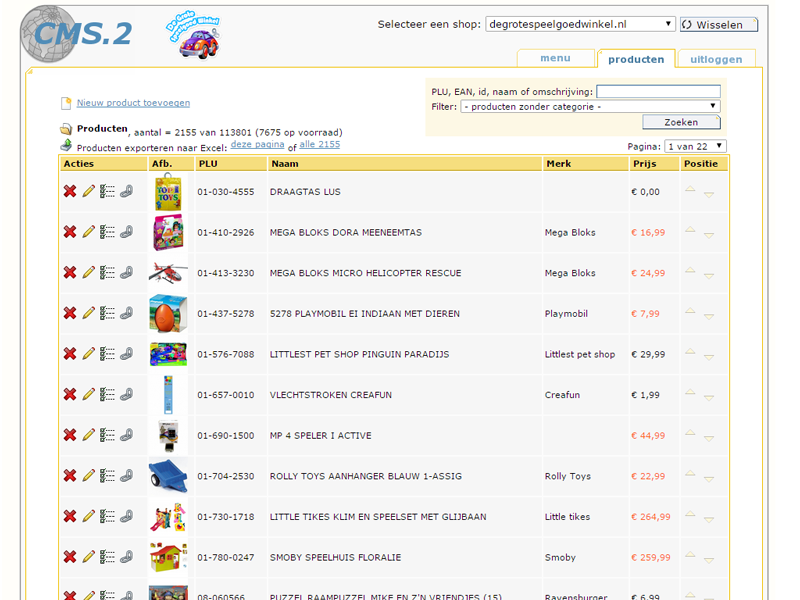Click the blue Rolly Toys trailer thumbnail
The width and height of the screenshot is (800, 600).
(168, 476)
